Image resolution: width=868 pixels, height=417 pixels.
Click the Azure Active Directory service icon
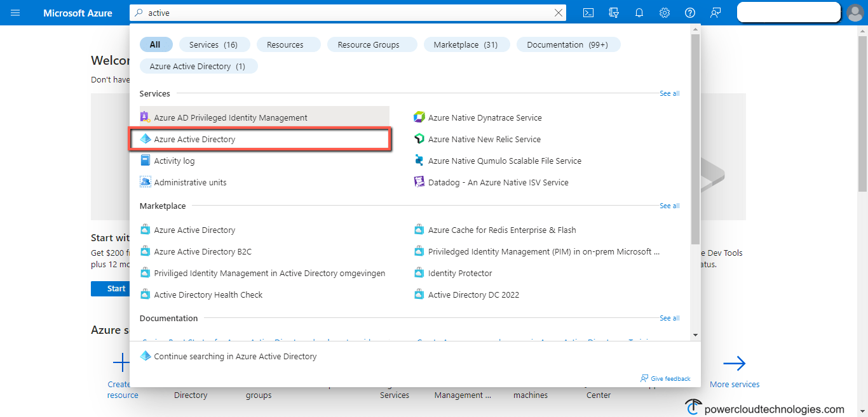pos(145,139)
